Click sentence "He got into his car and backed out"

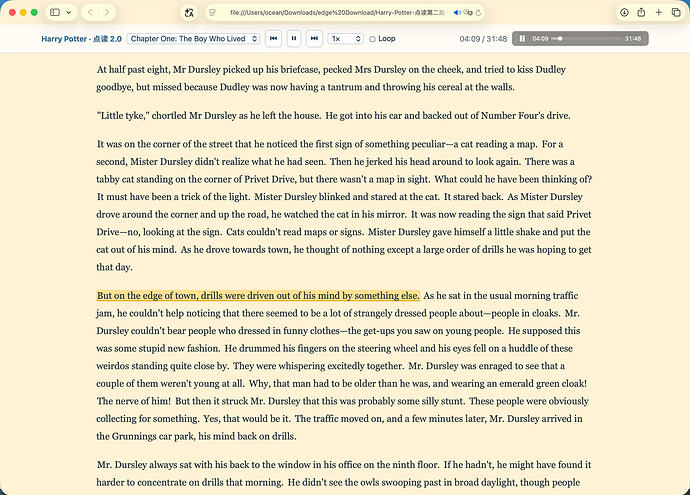coord(448,116)
